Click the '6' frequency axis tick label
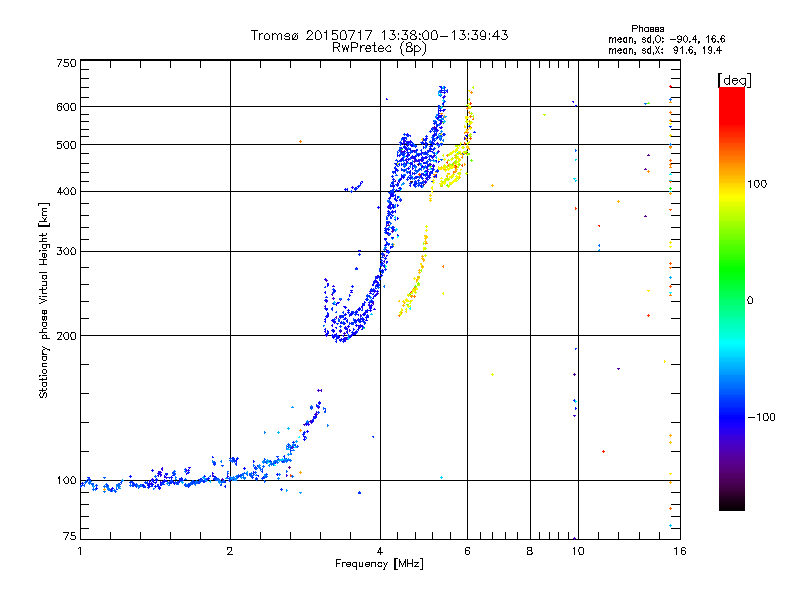This screenshot has width=800, height=600. click(x=467, y=551)
